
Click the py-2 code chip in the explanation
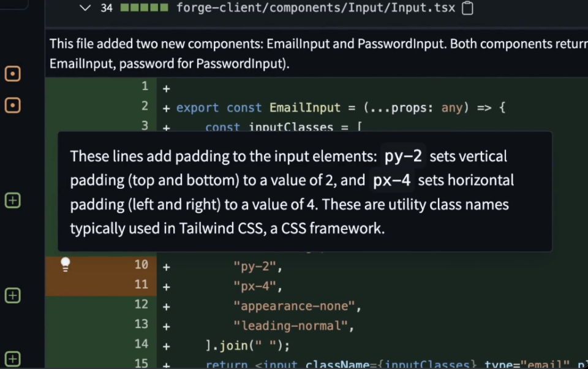pyautogui.click(x=403, y=156)
